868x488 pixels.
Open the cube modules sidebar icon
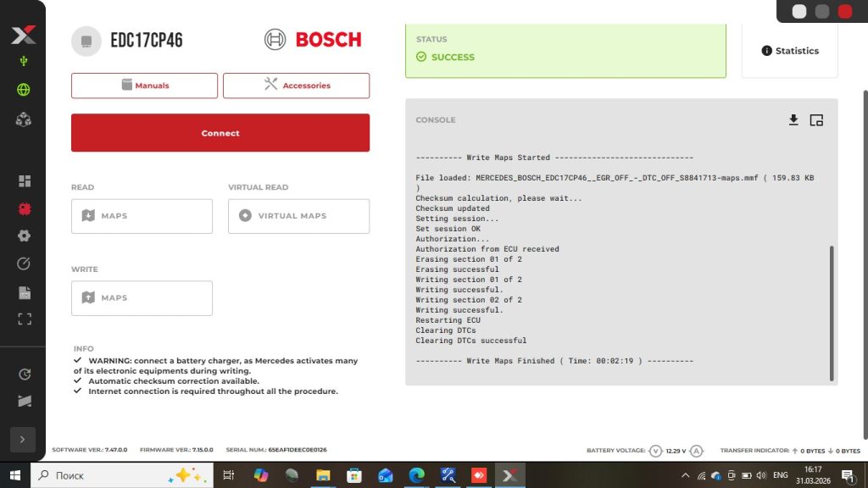pyautogui.click(x=23, y=119)
